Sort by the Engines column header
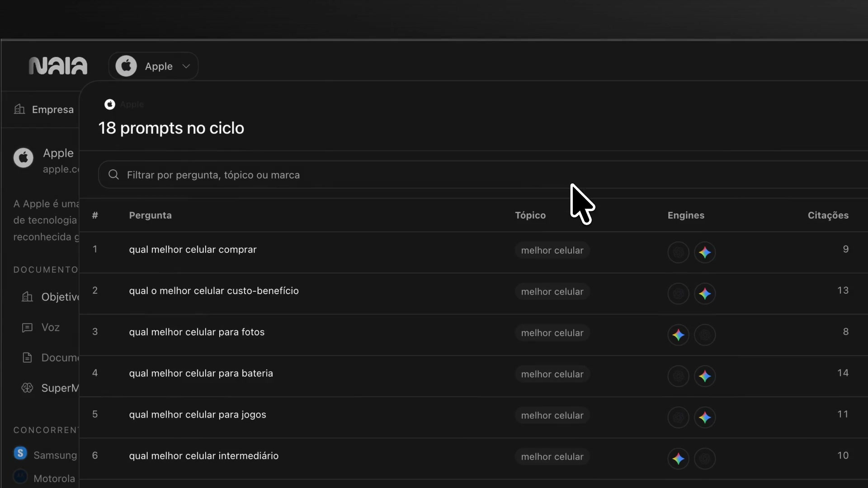The width and height of the screenshot is (868, 488). pos(686,216)
